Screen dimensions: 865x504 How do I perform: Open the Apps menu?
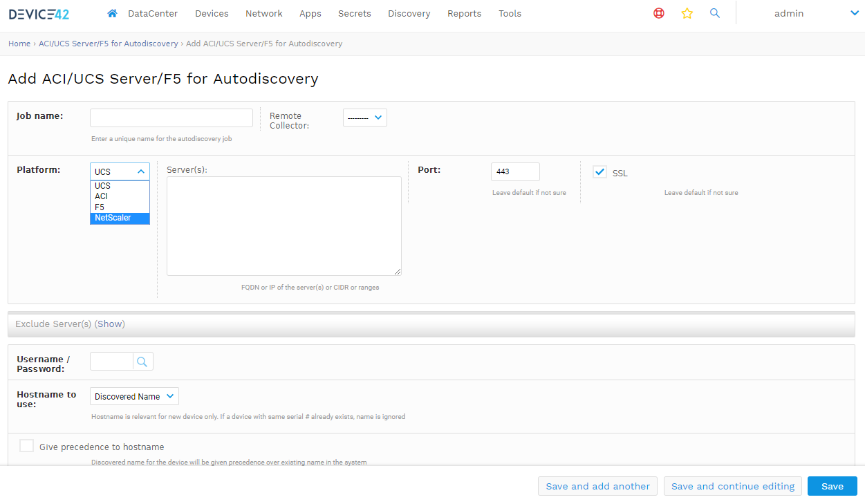pos(310,13)
